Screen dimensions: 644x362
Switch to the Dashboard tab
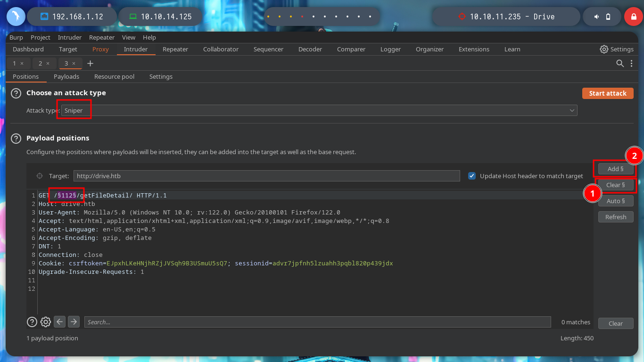click(28, 49)
